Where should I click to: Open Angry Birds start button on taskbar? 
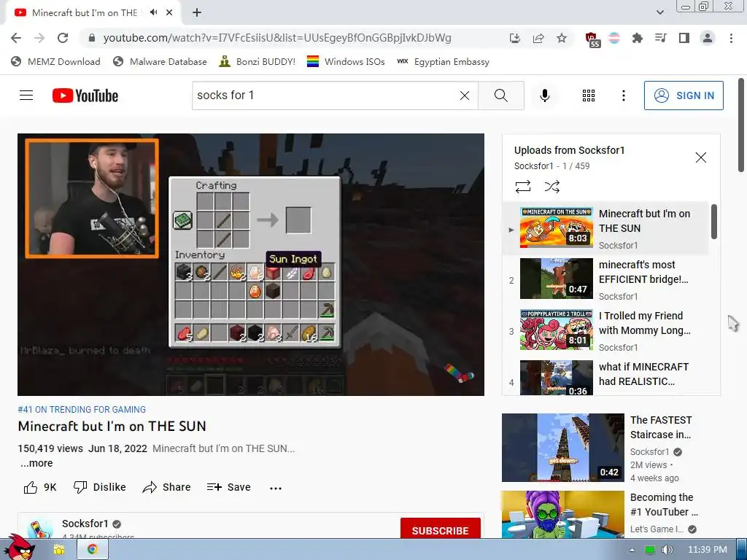click(20, 547)
